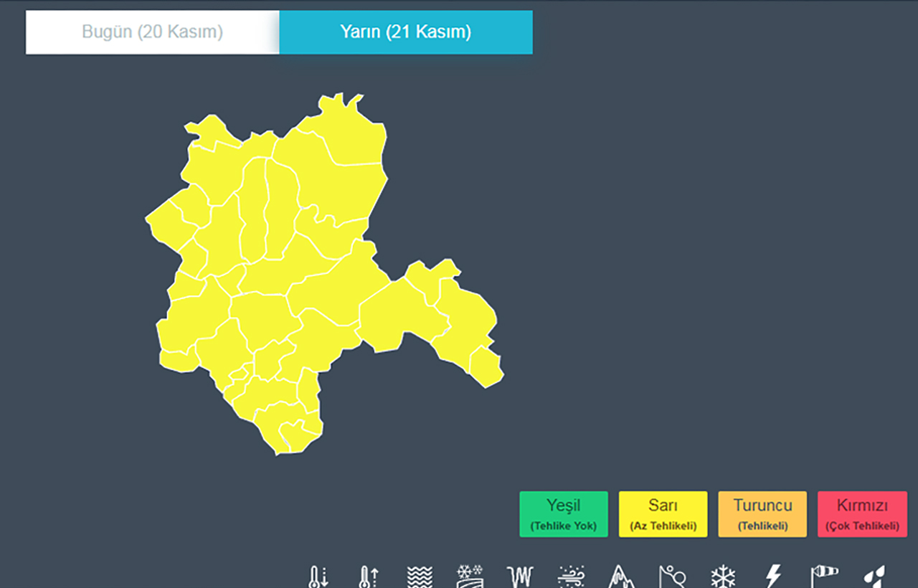Screen dimensions: 918x588
Task: Click the southeastern-most small district on map
Action: tap(487, 367)
